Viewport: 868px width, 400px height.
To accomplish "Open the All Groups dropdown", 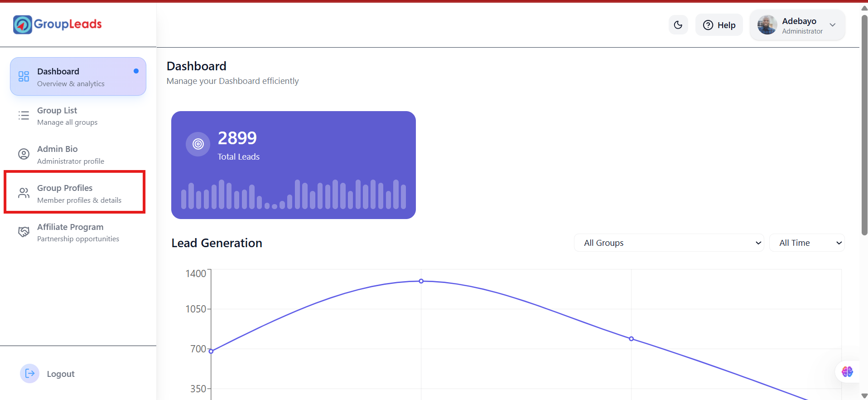I will click(x=669, y=243).
